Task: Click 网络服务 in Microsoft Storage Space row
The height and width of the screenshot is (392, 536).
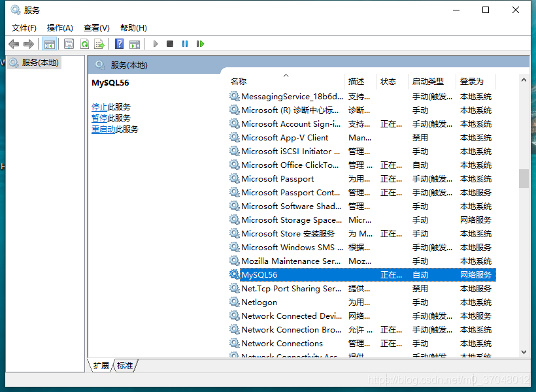Action: coord(475,220)
